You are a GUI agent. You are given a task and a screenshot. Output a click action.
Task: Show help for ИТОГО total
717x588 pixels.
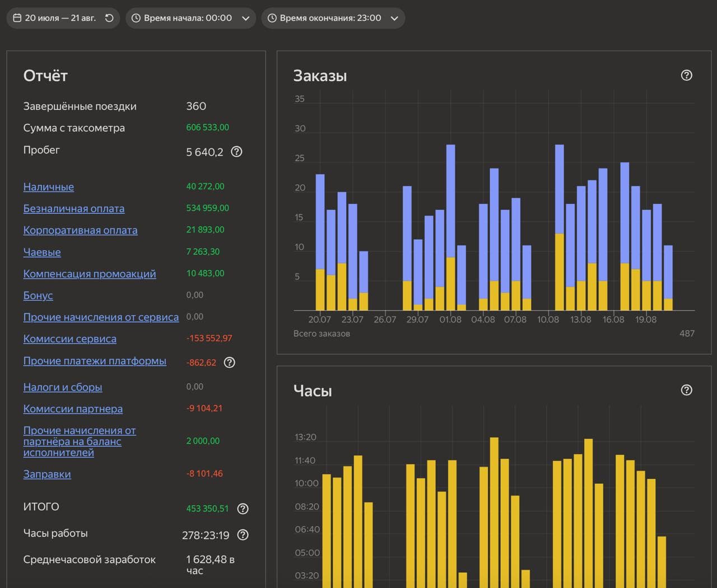(243, 508)
